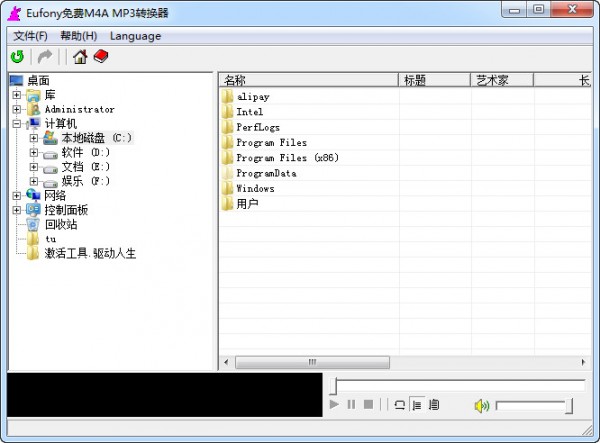This screenshot has width=600, height=443.
Task: Select the Program Files folder
Action: (272, 143)
